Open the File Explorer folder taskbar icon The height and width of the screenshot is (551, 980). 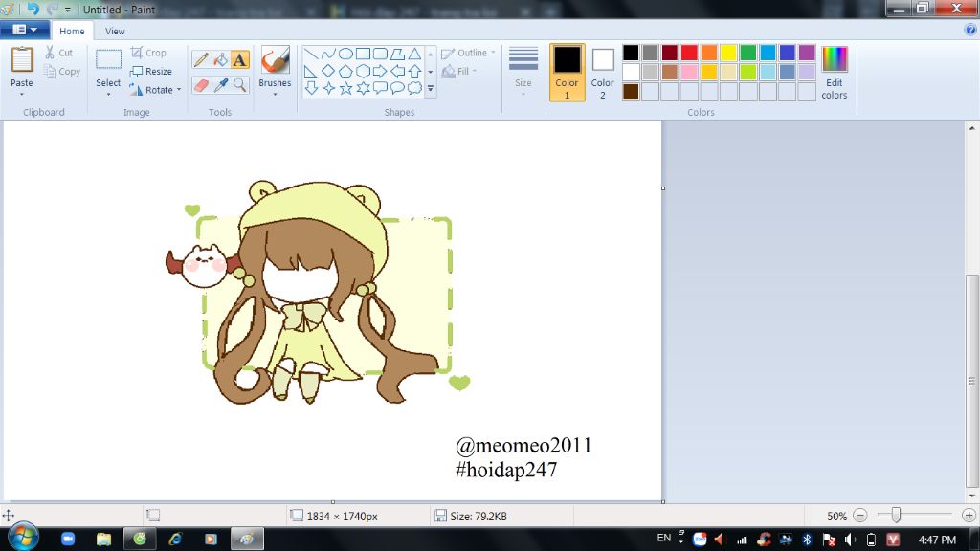pyautogui.click(x=103, y=539)
